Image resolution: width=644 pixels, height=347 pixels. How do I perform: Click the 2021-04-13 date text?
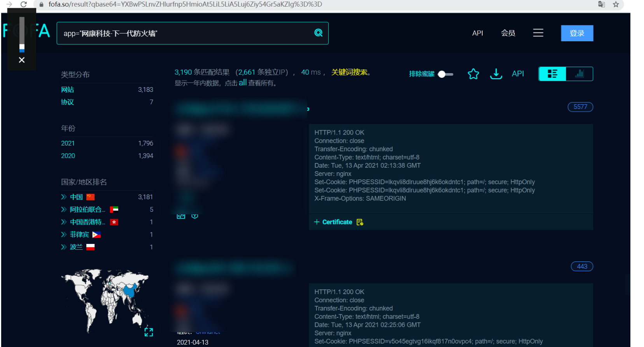click(x=192, y=342)
